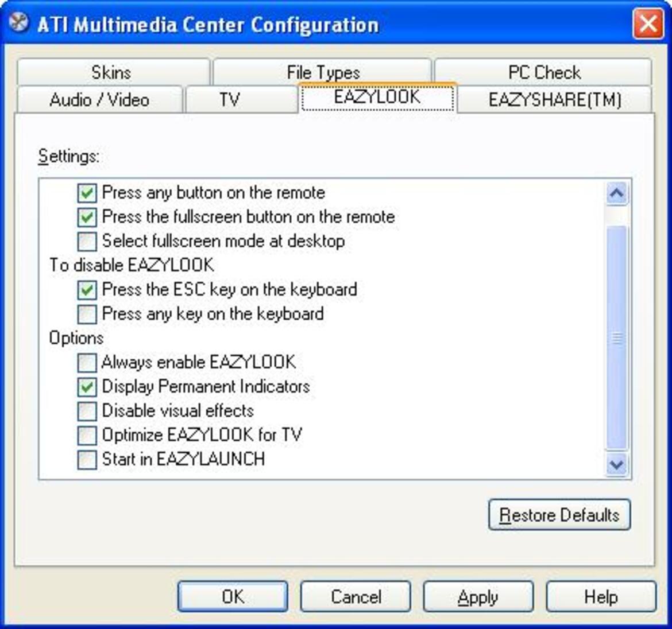Select the Audio / Video tab

point(99,99)
